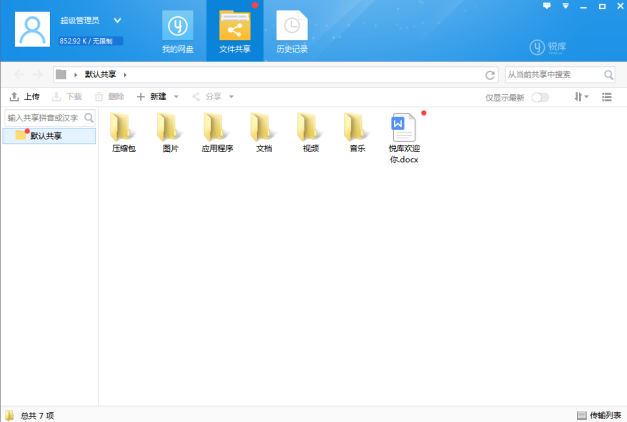Click the back navigation arrow
This screenshot has height=422, width=627.
[x=19, y=74]
